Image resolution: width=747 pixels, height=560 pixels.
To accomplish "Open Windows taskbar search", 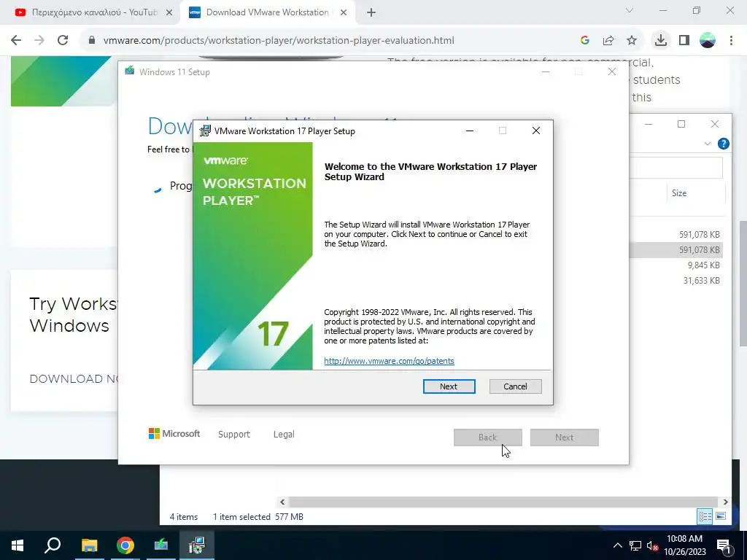I will (53, 545).
